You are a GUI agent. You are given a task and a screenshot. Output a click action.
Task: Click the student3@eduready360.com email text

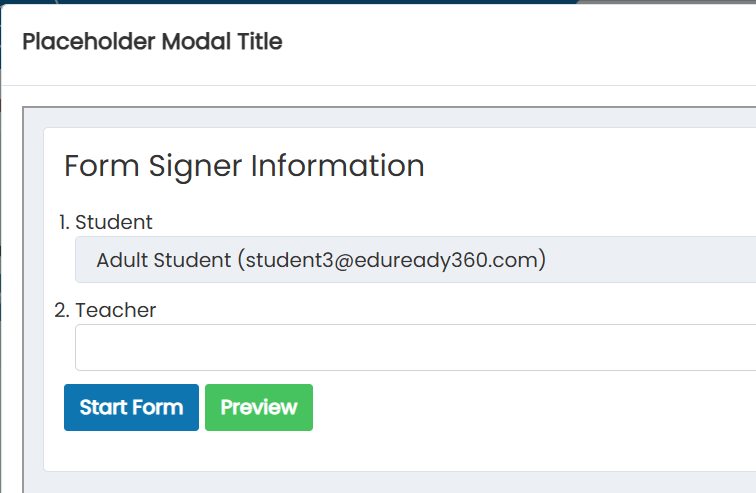391,260
